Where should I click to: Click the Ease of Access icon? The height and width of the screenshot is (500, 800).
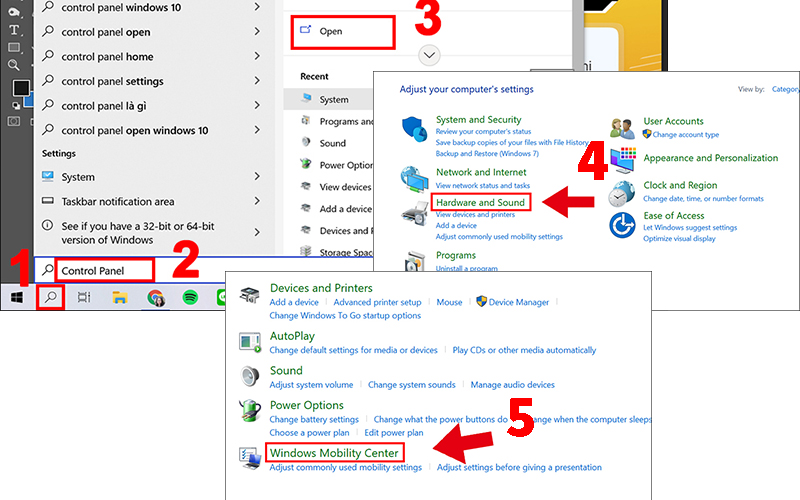(622, 225)
